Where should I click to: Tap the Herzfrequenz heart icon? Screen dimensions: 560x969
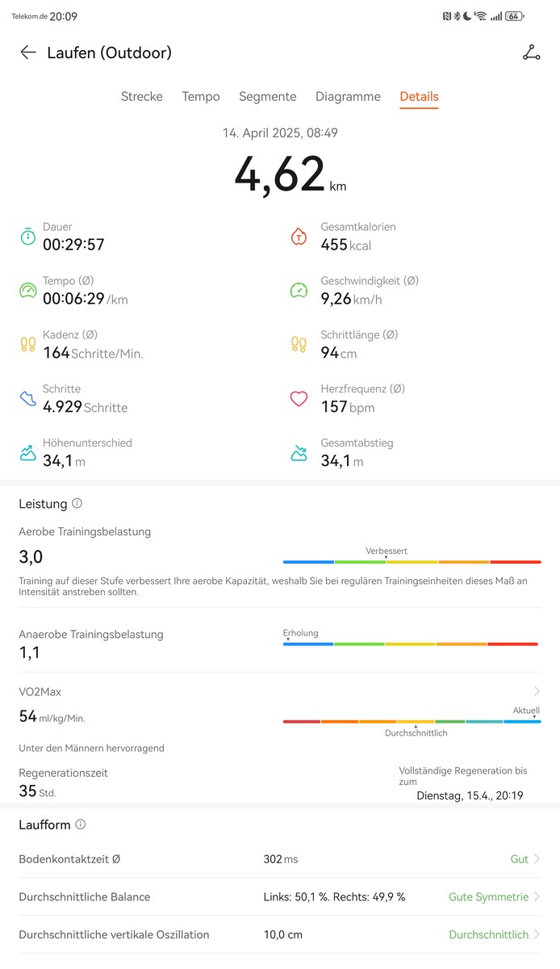[x=299, y=399]
